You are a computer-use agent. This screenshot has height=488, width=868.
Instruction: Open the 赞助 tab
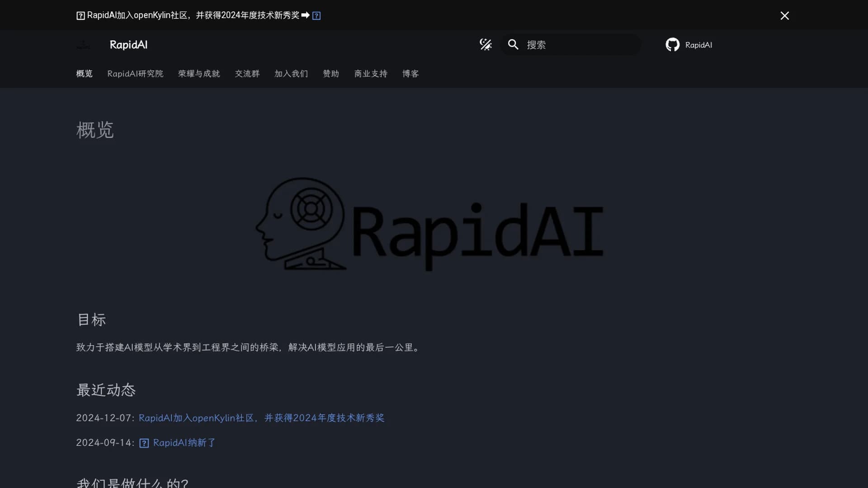(x=331, y=74)
